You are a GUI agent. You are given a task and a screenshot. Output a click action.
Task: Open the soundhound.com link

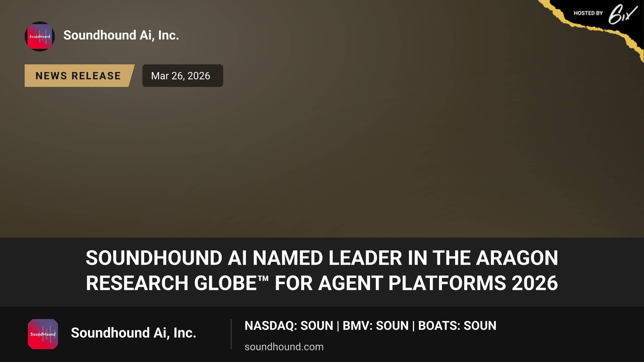click(284, 347)
